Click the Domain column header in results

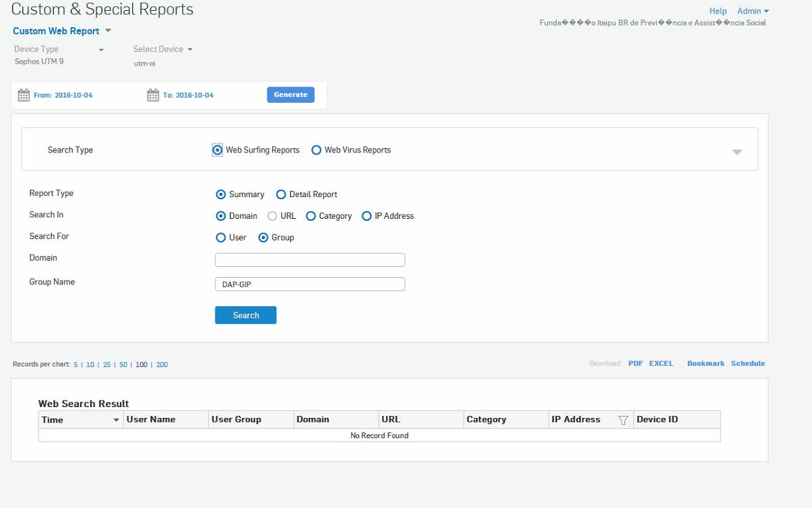pos(336,419)
